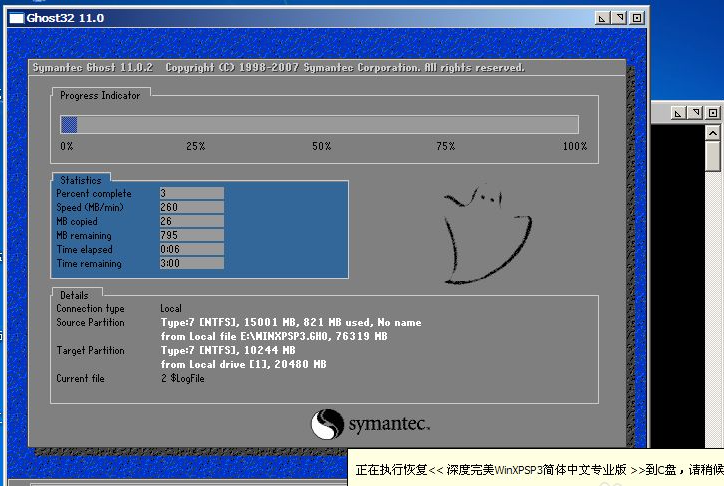Click the Details group label
This screenshot has height=486, width=724.
pos(74,295)
